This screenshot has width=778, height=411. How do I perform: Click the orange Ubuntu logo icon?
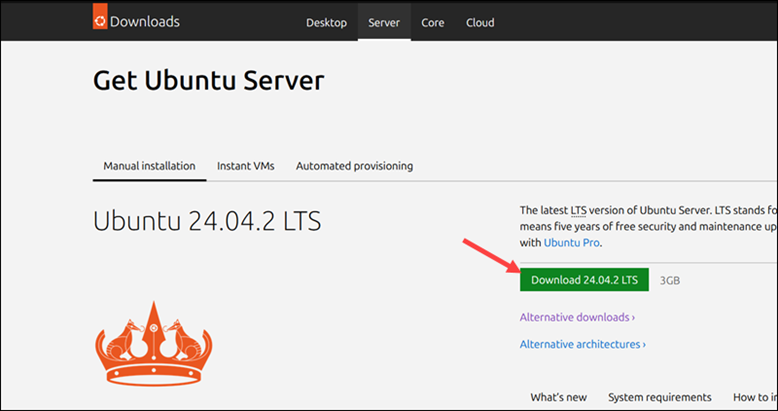[x=100, y=16]
